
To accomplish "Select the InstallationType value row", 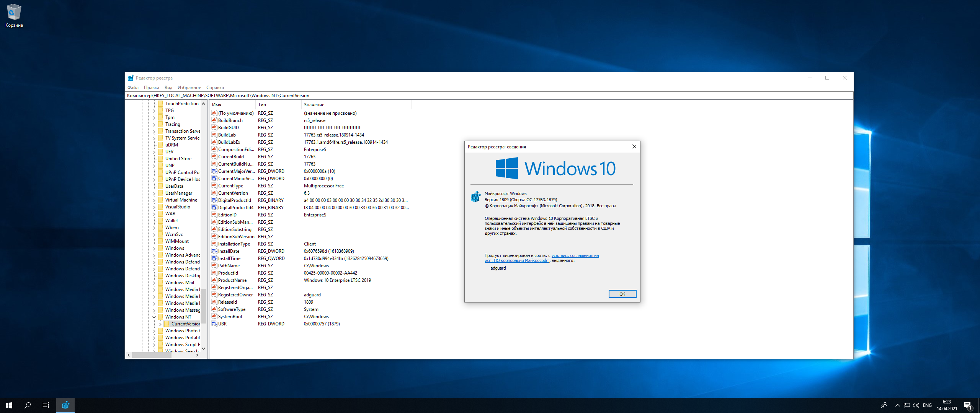I will 311,244.
